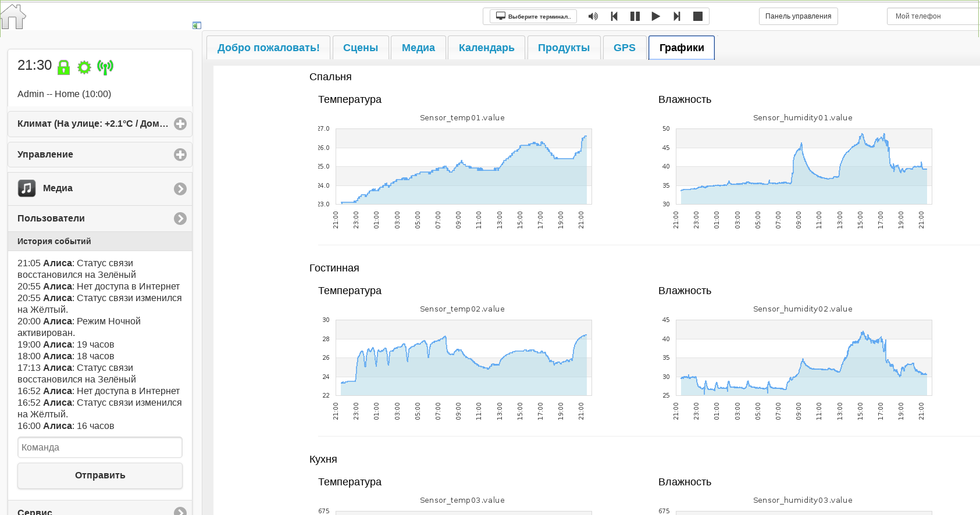Expand the Управление section
Viewport: 980px width, 515px height.
pos(100,155)
